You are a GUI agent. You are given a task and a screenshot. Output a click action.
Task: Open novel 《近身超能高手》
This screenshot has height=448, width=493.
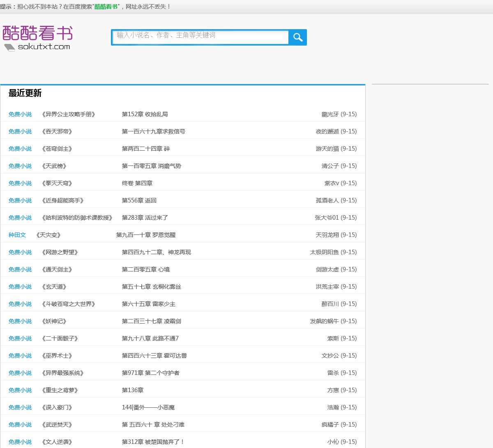63,200
